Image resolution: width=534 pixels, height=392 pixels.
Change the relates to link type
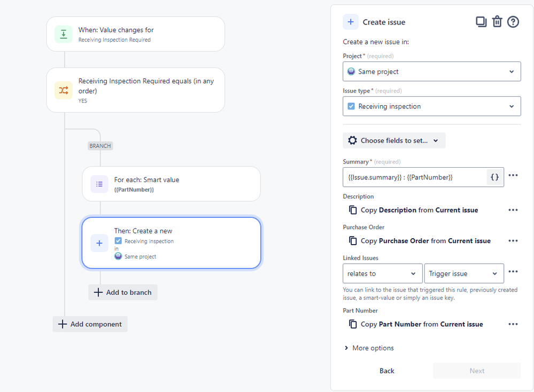point(382,273)
